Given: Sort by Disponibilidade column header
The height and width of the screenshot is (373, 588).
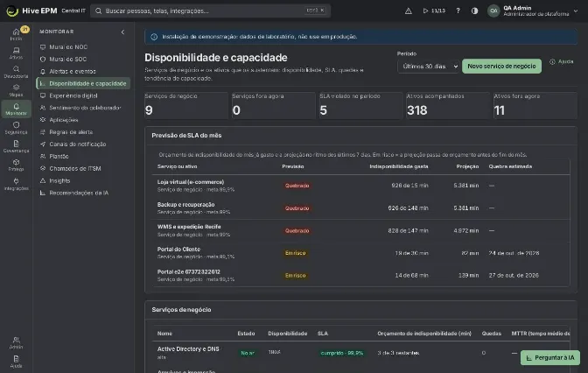Looking at the screenshot, I should click(x=288, y=334).
